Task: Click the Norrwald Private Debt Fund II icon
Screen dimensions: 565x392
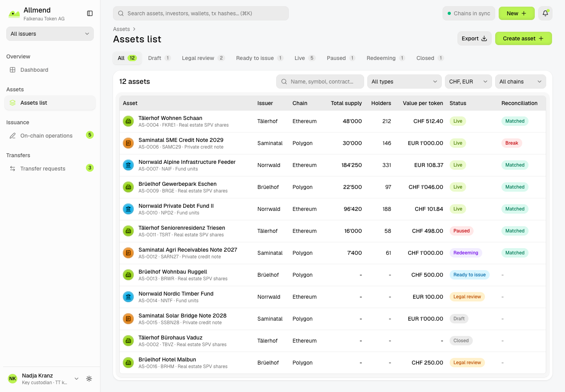Action: point(128,209)
